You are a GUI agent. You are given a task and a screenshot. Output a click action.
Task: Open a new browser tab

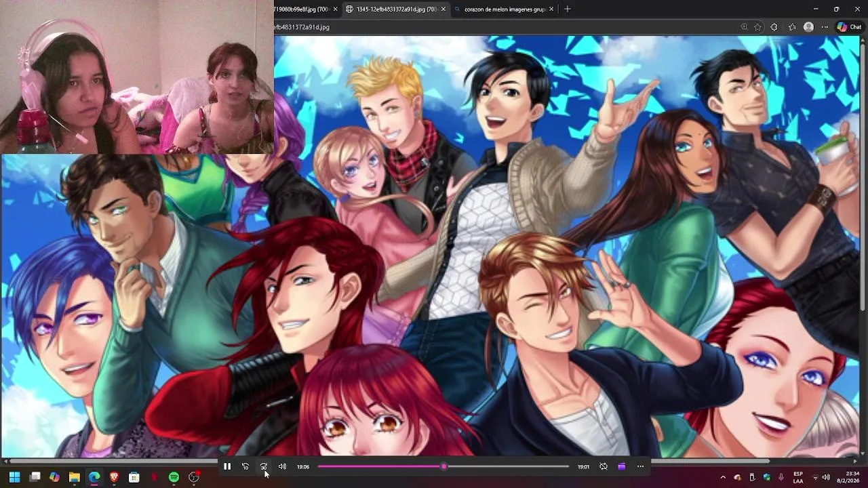coord(568,9)
